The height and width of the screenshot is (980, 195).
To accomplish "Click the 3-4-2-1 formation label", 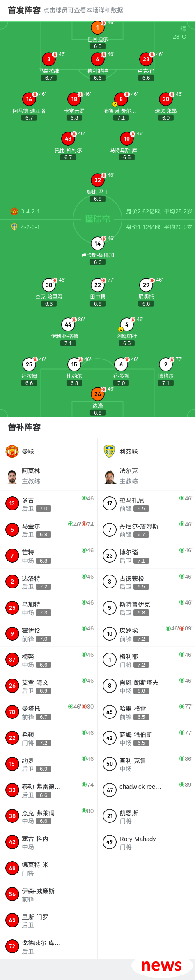I will coord(30,211).
